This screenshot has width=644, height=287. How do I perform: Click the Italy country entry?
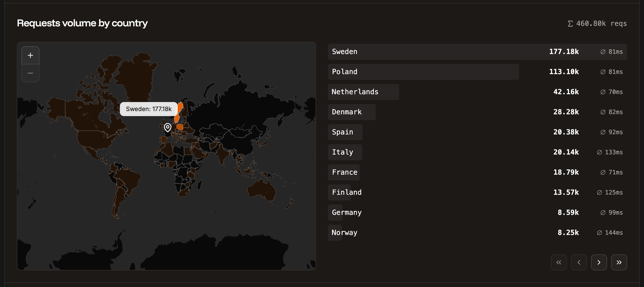click(342, 152)
